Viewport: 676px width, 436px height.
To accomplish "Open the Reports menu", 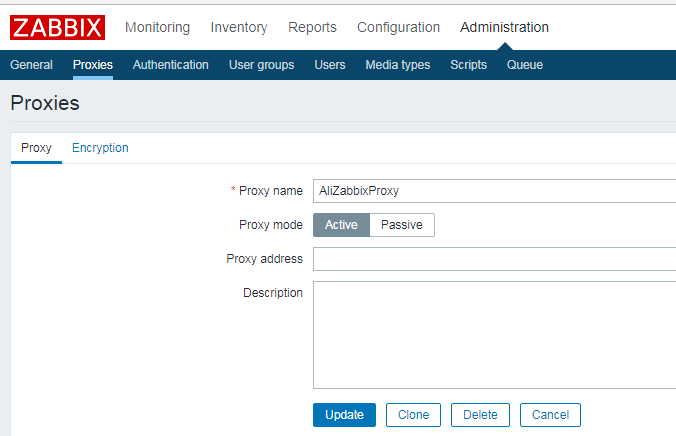I will coord(312,27).
